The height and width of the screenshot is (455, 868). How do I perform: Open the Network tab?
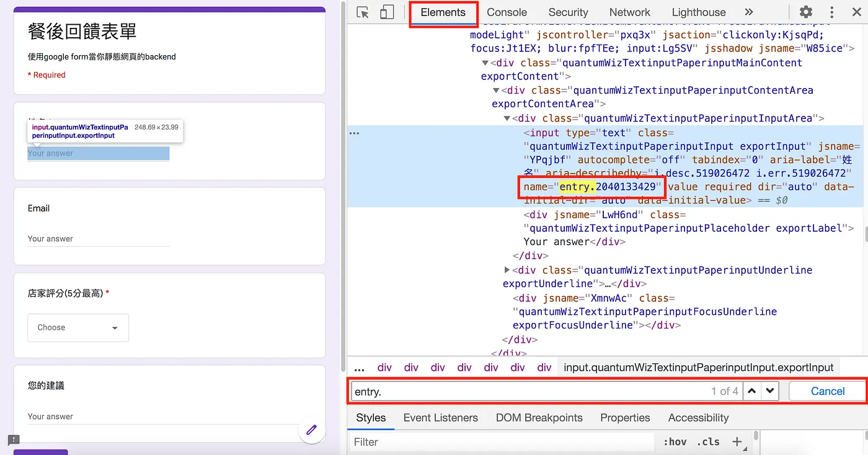(x=630, y=12)
